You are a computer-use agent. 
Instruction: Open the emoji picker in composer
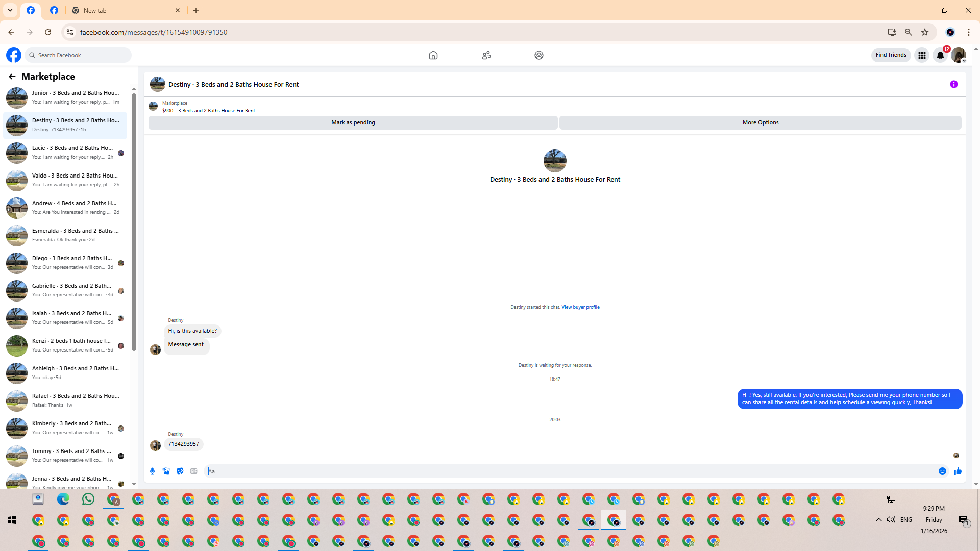[x=942, y=471]
